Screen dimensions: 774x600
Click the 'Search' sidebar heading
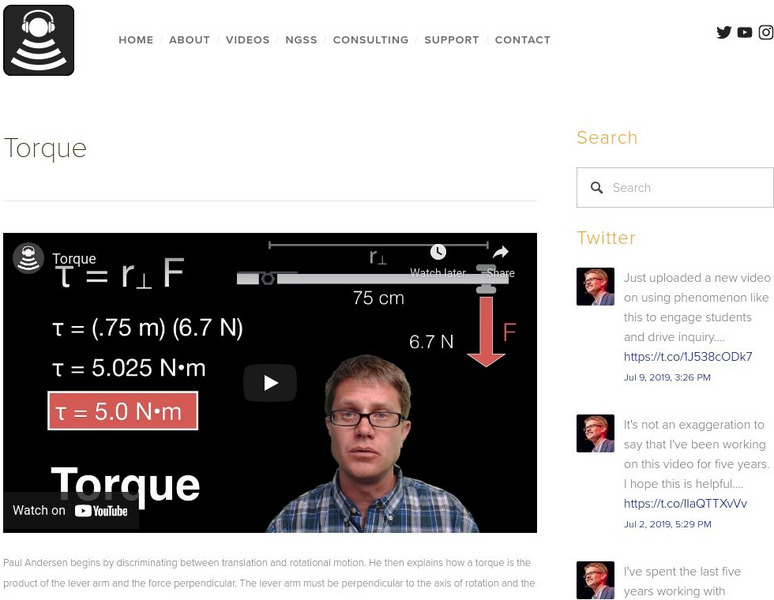tap(607, 138)
